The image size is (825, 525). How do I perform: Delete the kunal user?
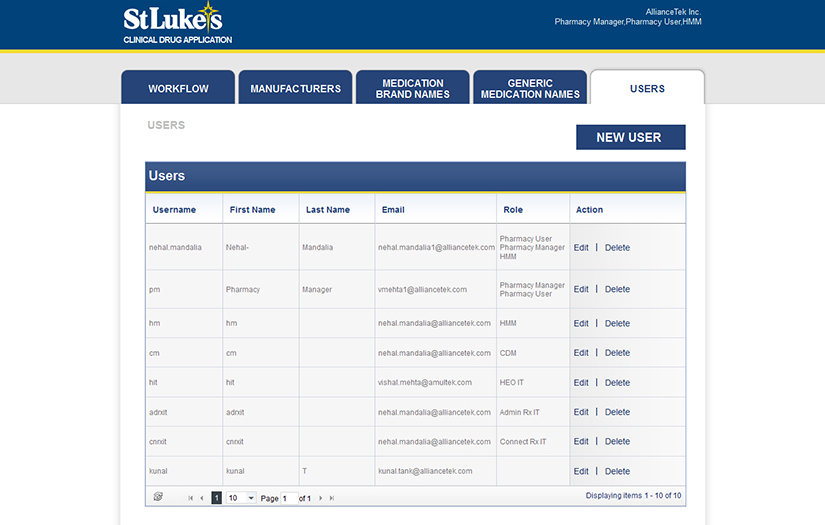point(617,472)
